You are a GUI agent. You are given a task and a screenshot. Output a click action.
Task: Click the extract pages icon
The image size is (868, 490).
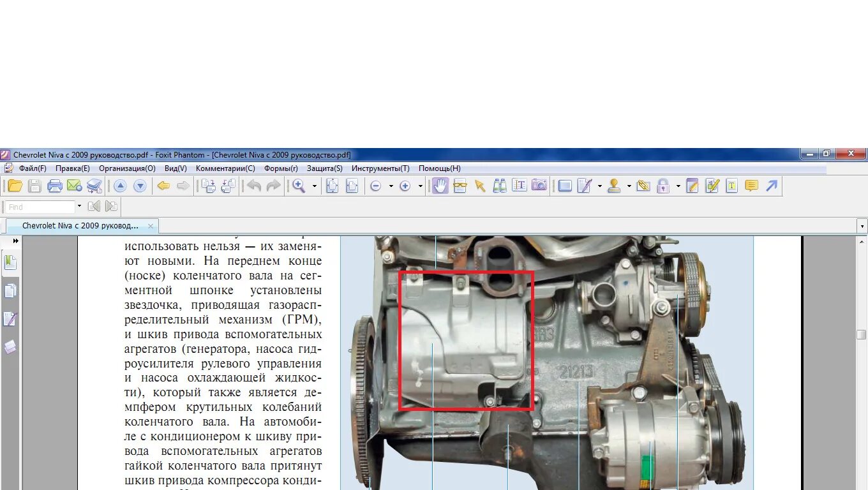[228, 186]
